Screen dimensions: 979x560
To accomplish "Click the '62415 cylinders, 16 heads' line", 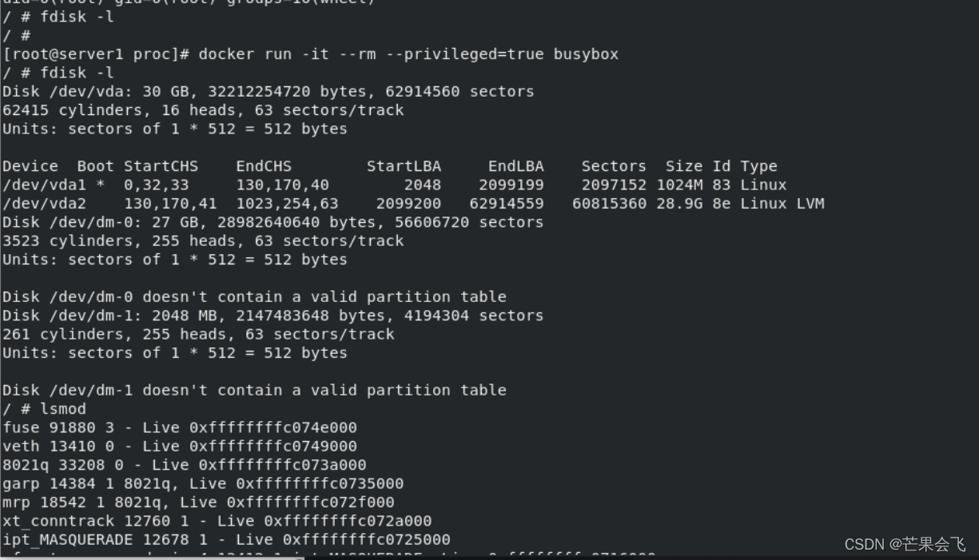I will pyautogui.click(x=203, y=110).
